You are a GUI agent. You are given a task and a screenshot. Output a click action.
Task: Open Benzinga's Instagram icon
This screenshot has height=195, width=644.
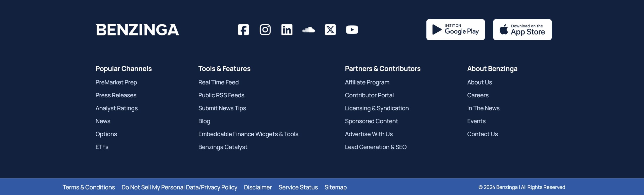click(265, 30)
